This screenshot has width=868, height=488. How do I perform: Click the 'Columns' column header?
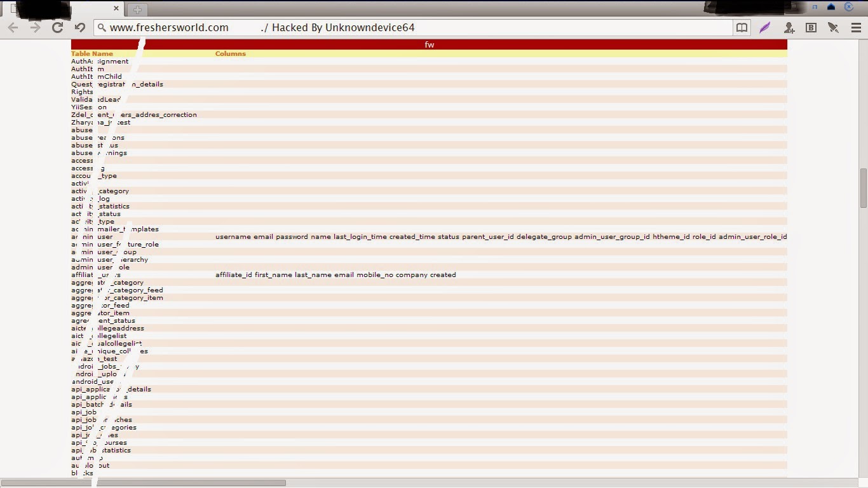click(x=231, y=54)
